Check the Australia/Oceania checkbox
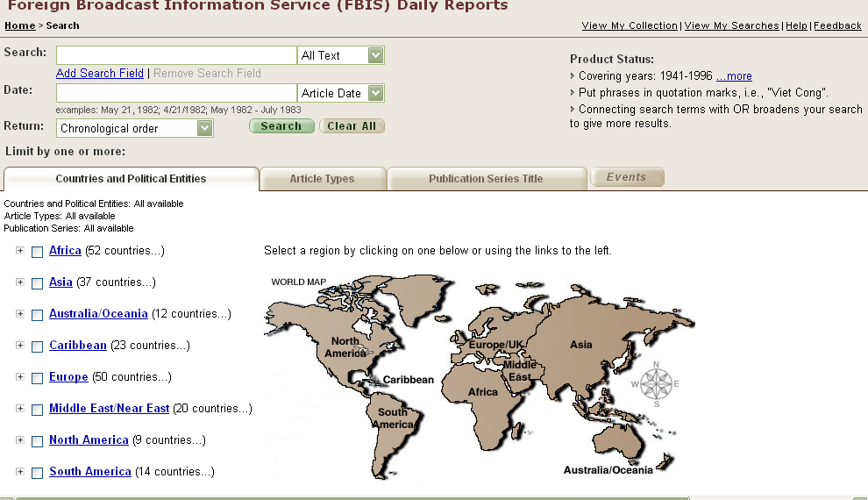Image resolution: width=868 pixels, height=500 pixels. (x=37, y=315)
